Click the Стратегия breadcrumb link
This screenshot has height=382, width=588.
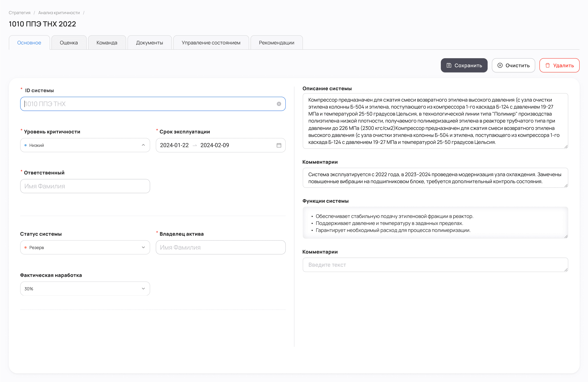[20, 13]
